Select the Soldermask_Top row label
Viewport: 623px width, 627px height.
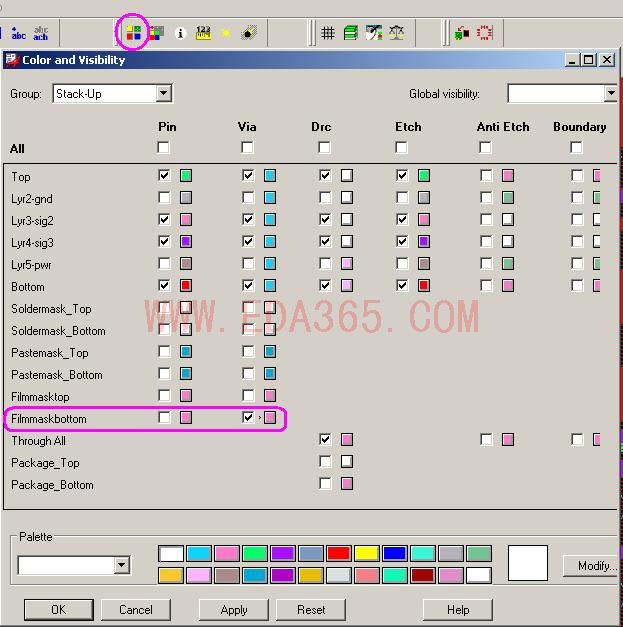[x=51, y=309]
